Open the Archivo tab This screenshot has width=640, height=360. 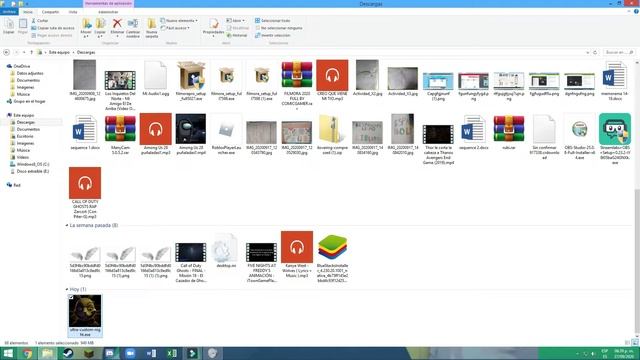click(x=9, y=12)
